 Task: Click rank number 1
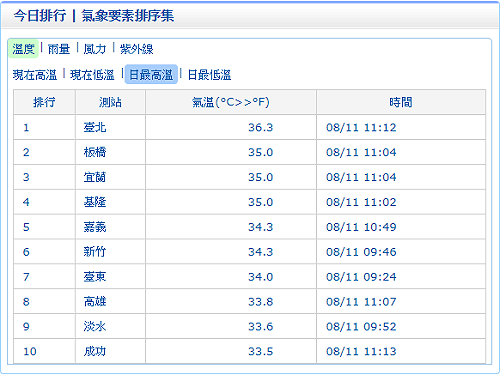click(x=26, y=127)
